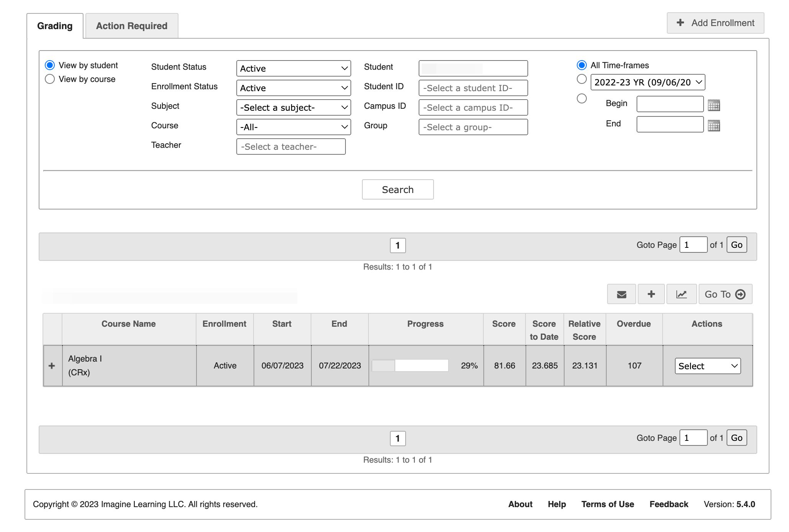Click the End date input field
Viewport: 789px width, 532px height.
coord(670,124)
